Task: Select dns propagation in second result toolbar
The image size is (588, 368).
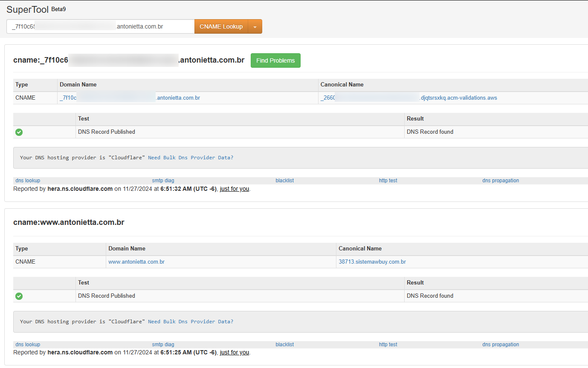Action: pyautogui.click(x=501, y=345)
